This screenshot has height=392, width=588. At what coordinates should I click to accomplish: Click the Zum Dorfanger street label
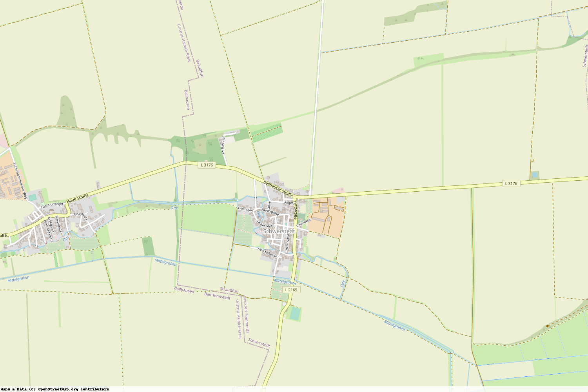tap(52, 205)
